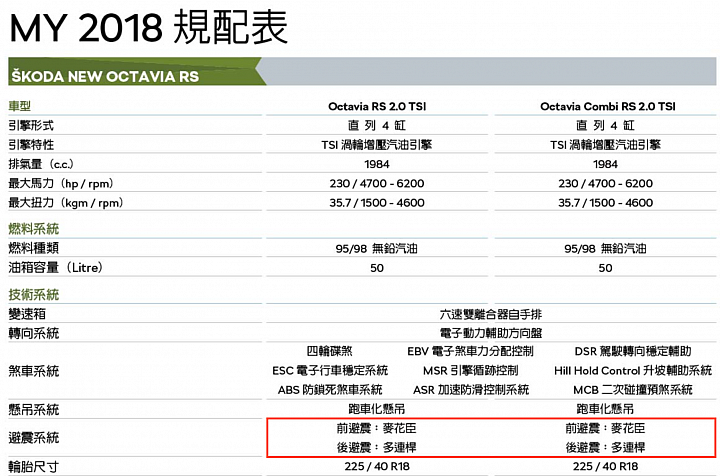Click '225 / 40 R18' in Octavia RS column
The height and width of the screenshot is (476, 720).
(377, 466)
